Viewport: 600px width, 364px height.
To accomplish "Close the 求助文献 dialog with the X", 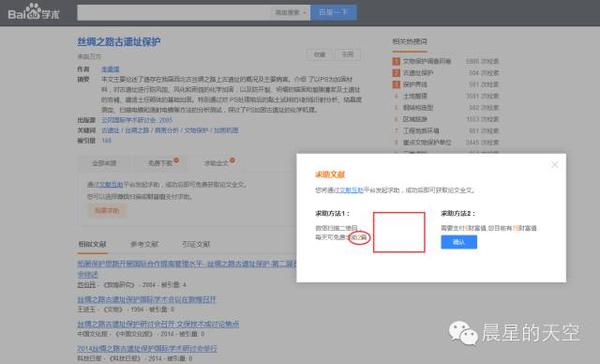I will point(554,165).
